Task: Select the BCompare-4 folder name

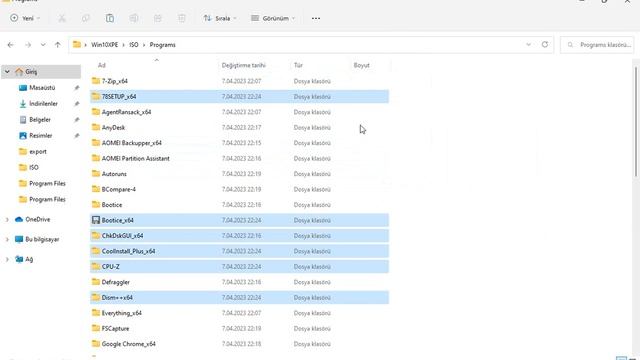Action: click(119, 190)
